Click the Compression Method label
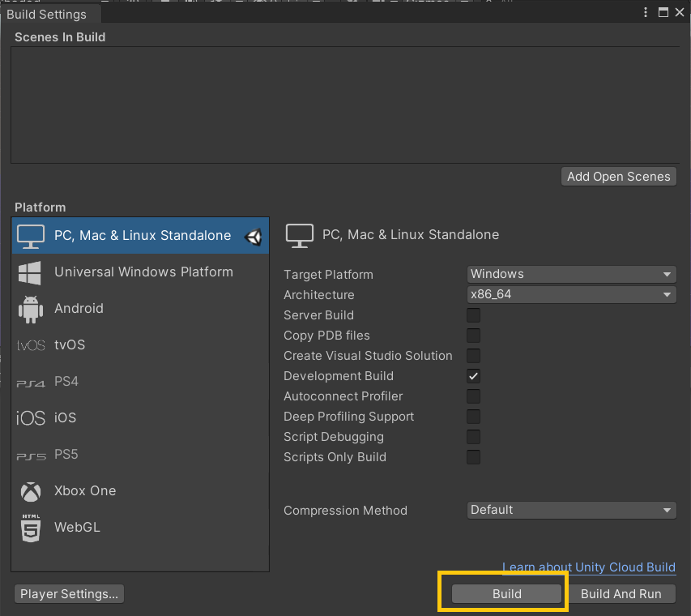691x616 pixels. click(x=345, y=511)
